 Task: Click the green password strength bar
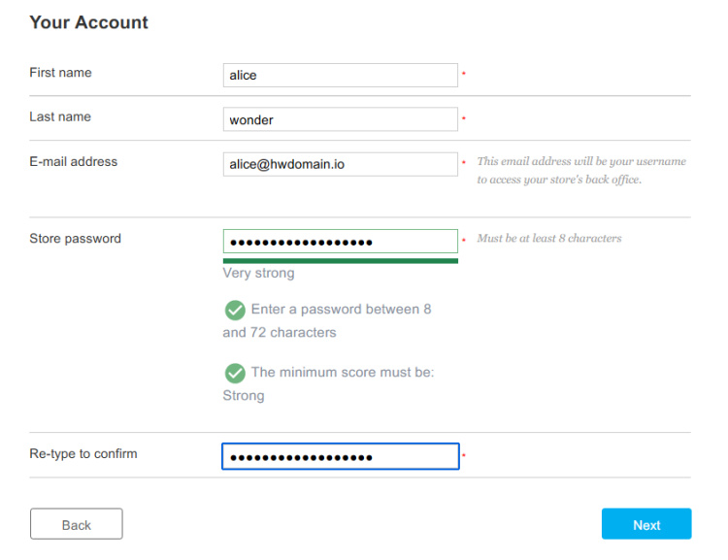pos(340,260)
